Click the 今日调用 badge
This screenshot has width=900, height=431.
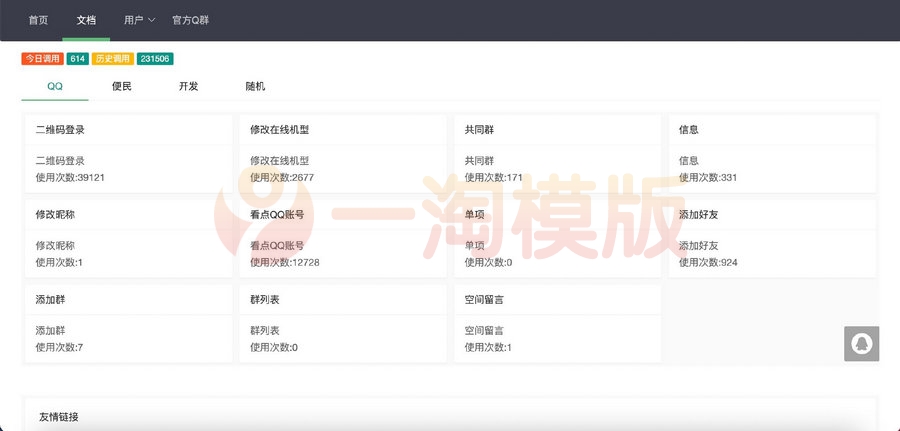(x=43, y=59)
